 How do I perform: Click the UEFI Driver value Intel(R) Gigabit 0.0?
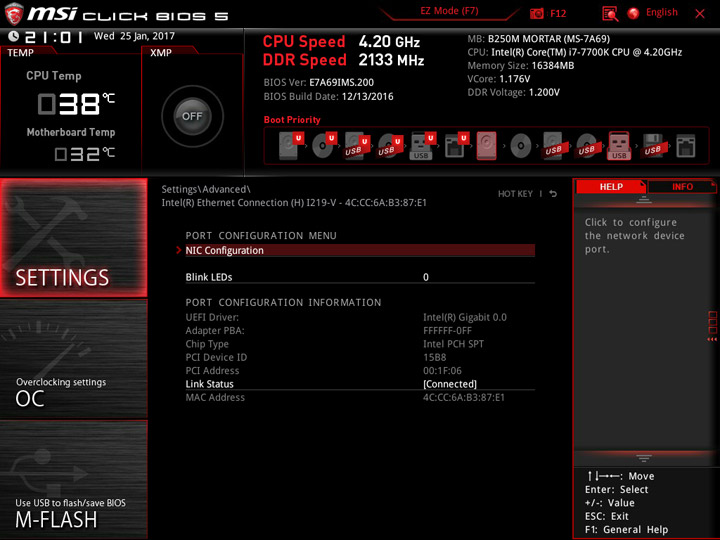click(x=465, y=317)
